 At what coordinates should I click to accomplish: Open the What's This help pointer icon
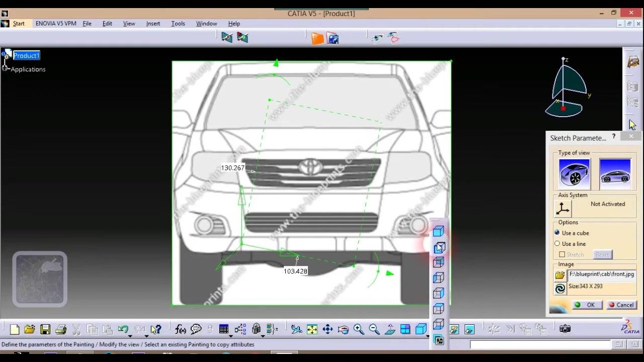(x=155, y=329)
